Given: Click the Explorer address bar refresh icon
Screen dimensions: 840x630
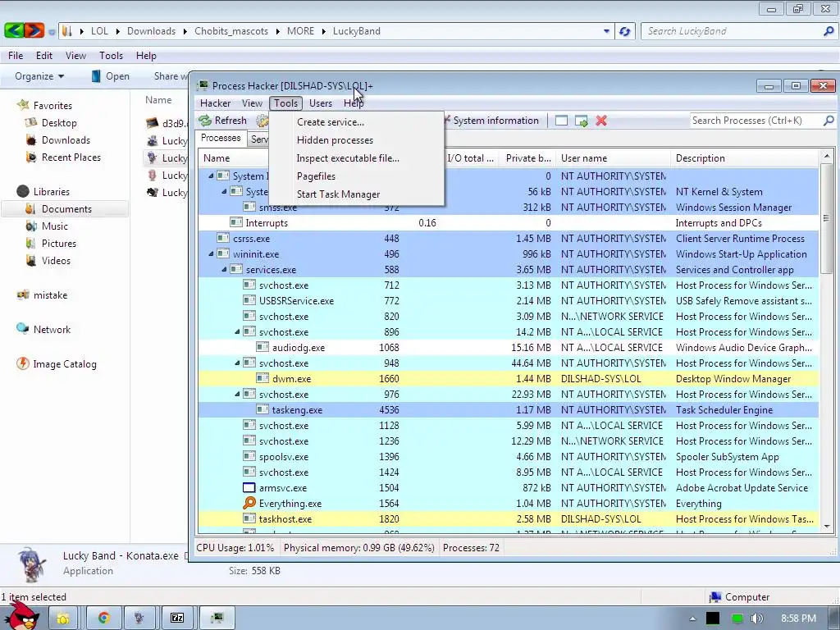Looking at the screenshot, I should pyautogui.click(x=624, y=31).
